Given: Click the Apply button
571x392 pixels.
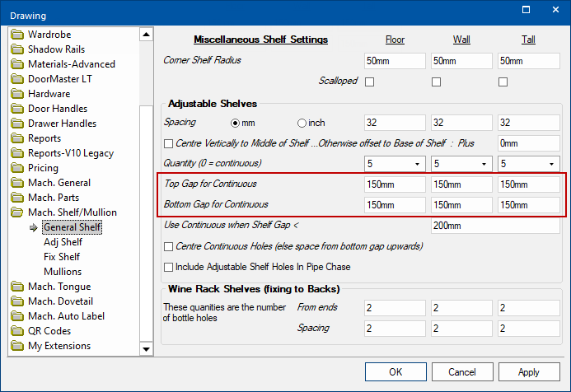Looking at the screenshot, I should (x=528, y=372).
